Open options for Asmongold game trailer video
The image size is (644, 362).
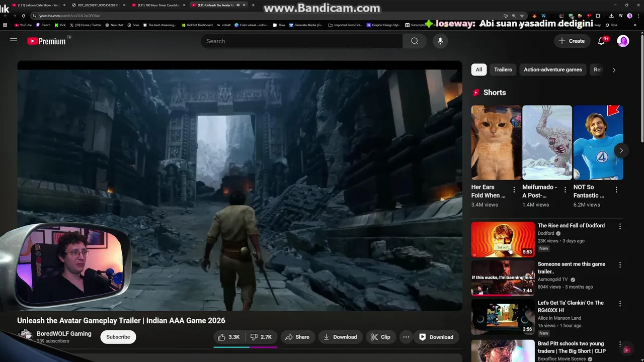click(620, 265)
